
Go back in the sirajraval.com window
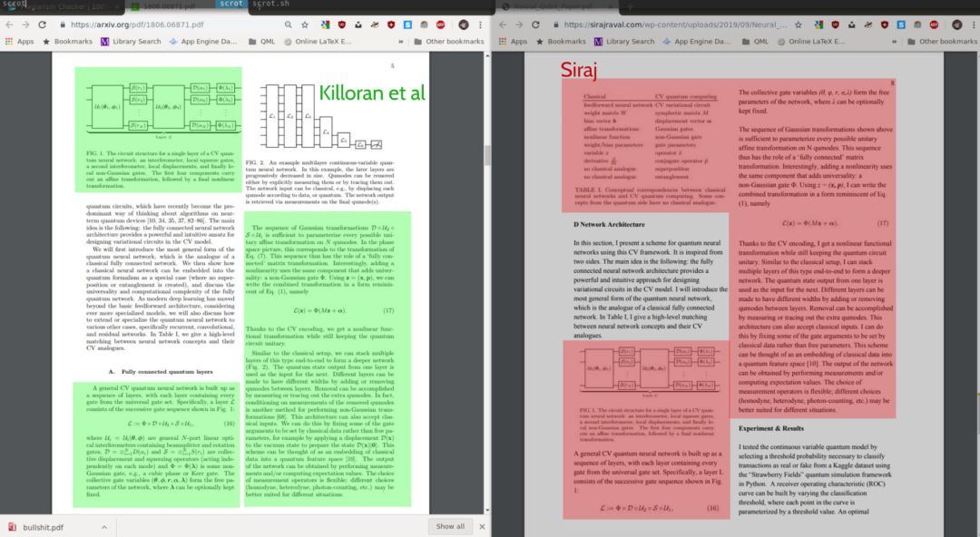(503, 24)
